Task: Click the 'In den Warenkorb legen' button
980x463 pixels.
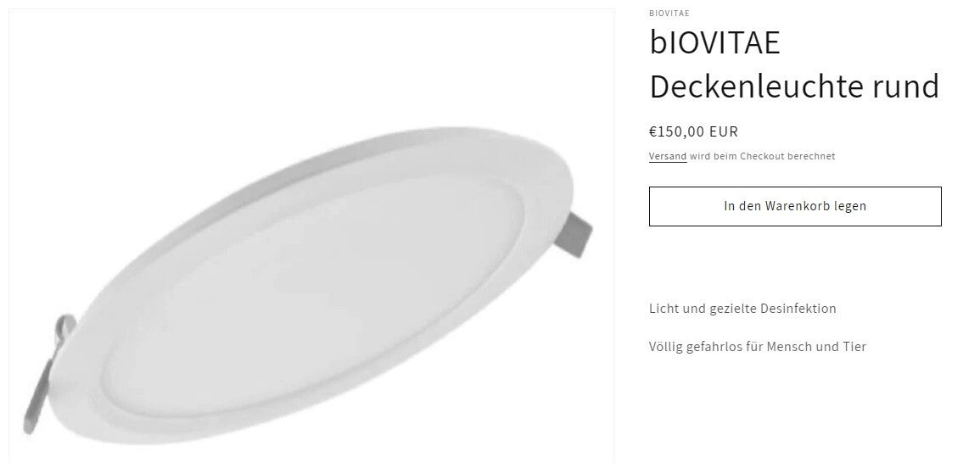Action: click(x=794, y=206)
